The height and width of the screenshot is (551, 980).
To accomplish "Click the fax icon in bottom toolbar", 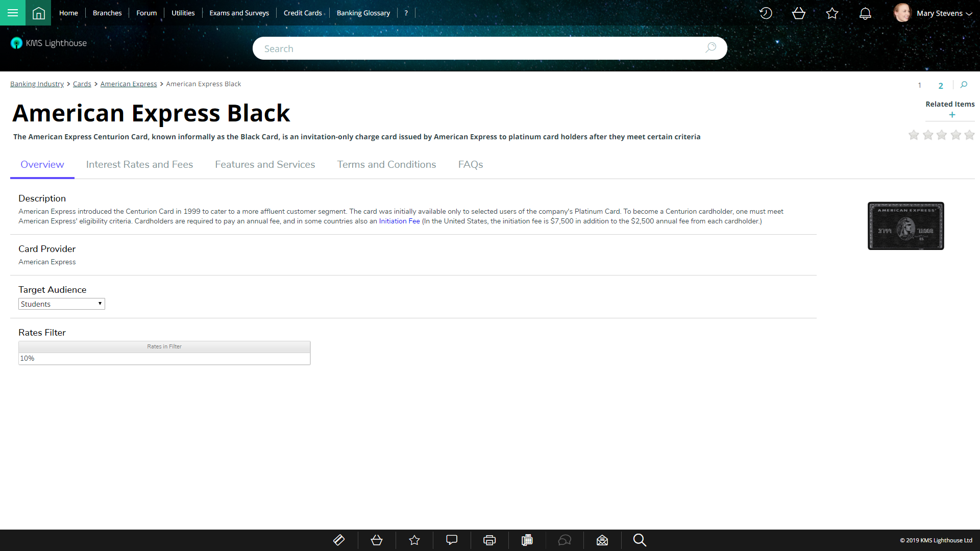I will click(x=527, y=540).
